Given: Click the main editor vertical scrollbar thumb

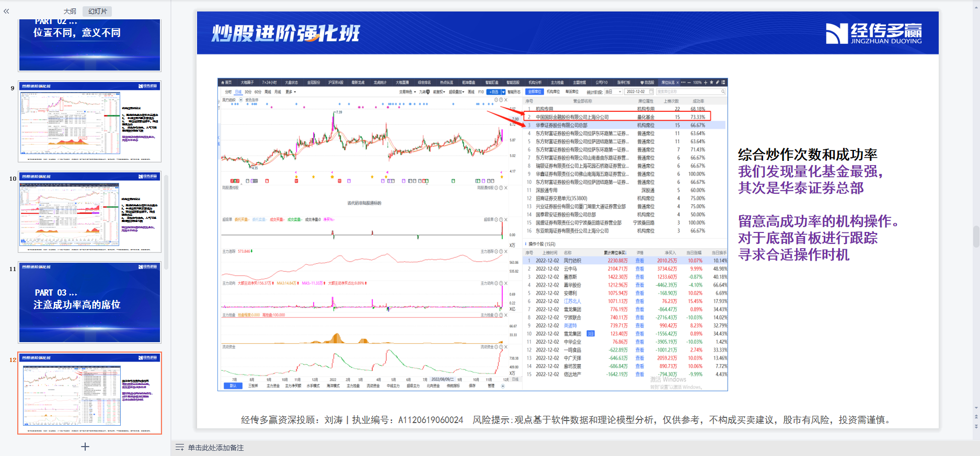Looking at the screenshot, I should tap(976, 236).
